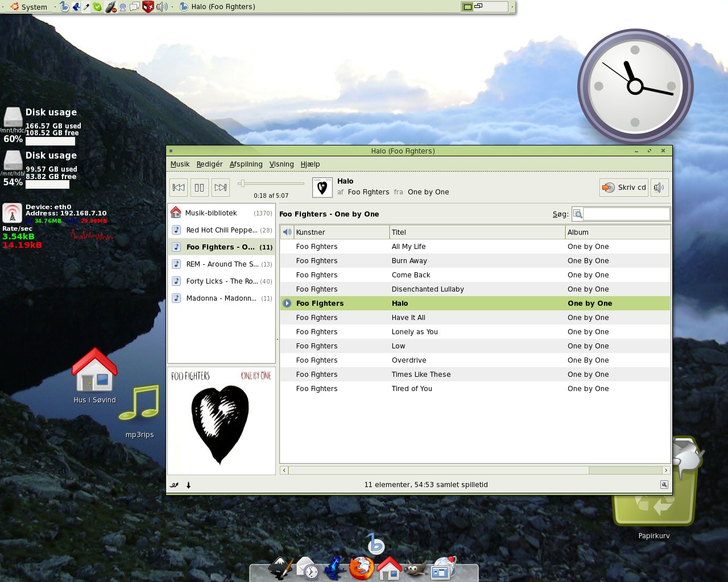This screenshot has height=582, width=728.
Task: Click the wireless antenna panel icon
Action: pos(122,7)
